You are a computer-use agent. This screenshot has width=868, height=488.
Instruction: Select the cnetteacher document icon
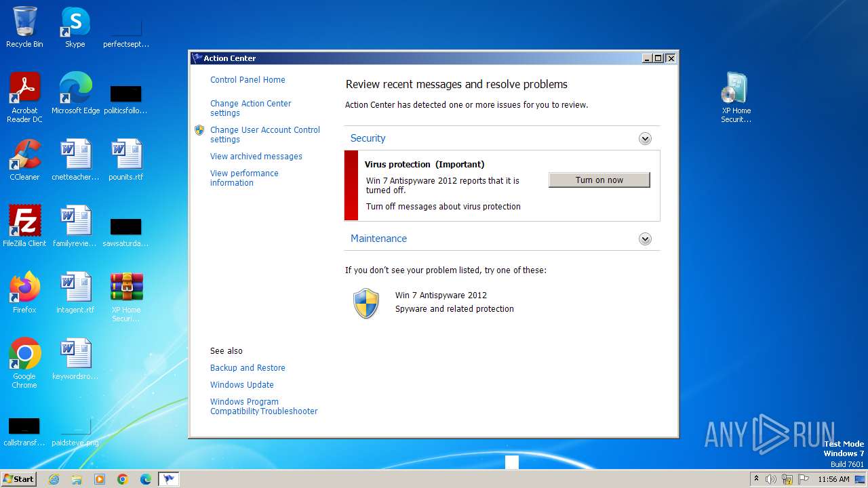click(x=75, y=160)
